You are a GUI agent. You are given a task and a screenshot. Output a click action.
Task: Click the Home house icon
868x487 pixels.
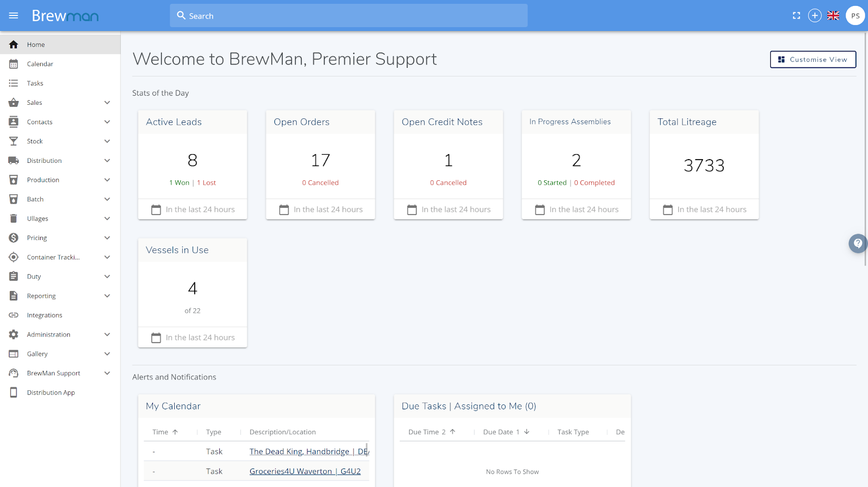[14, 45]
